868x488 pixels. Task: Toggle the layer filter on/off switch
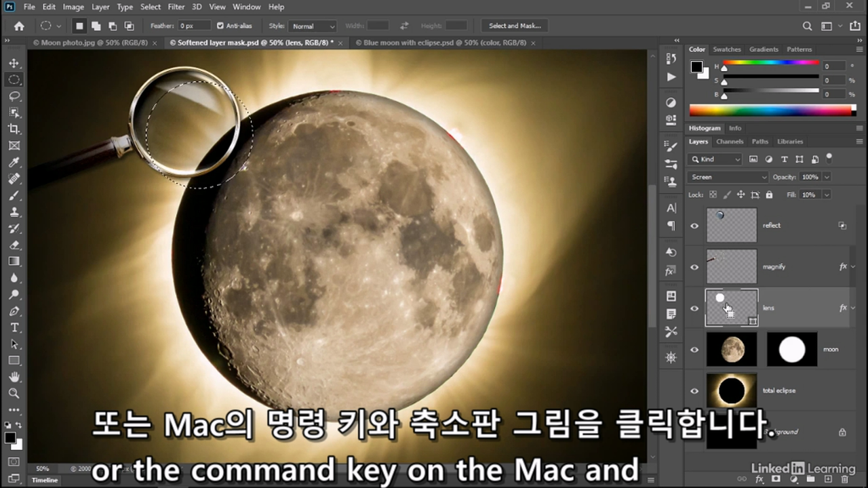[829, 158]
